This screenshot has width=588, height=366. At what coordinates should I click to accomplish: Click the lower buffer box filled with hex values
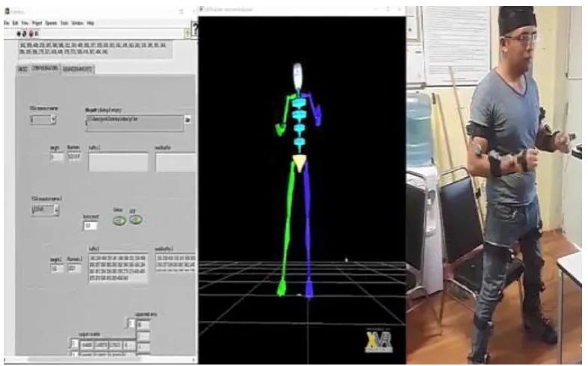(x=118, y=267)
